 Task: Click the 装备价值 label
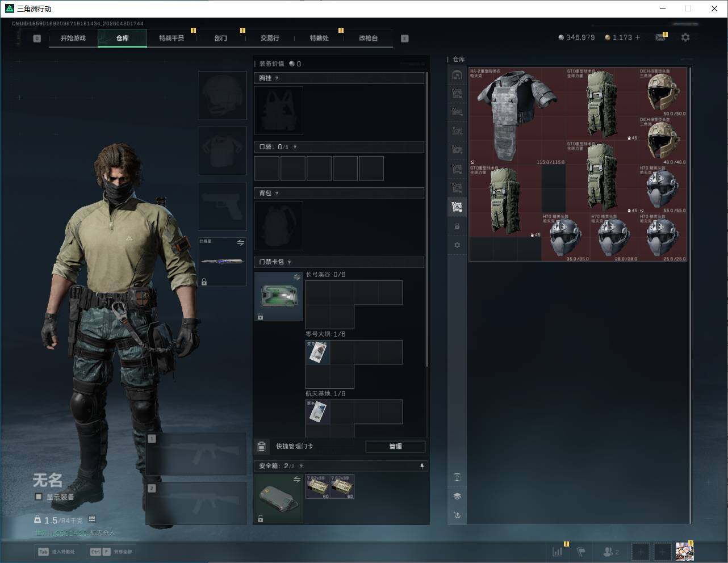tap(271, 64)
